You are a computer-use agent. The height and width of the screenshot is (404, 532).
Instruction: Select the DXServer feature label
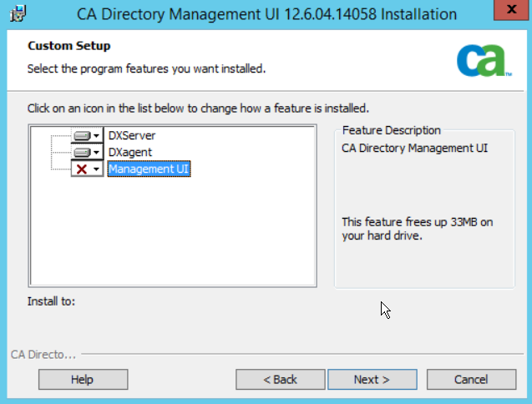click(x=132, y=135)
